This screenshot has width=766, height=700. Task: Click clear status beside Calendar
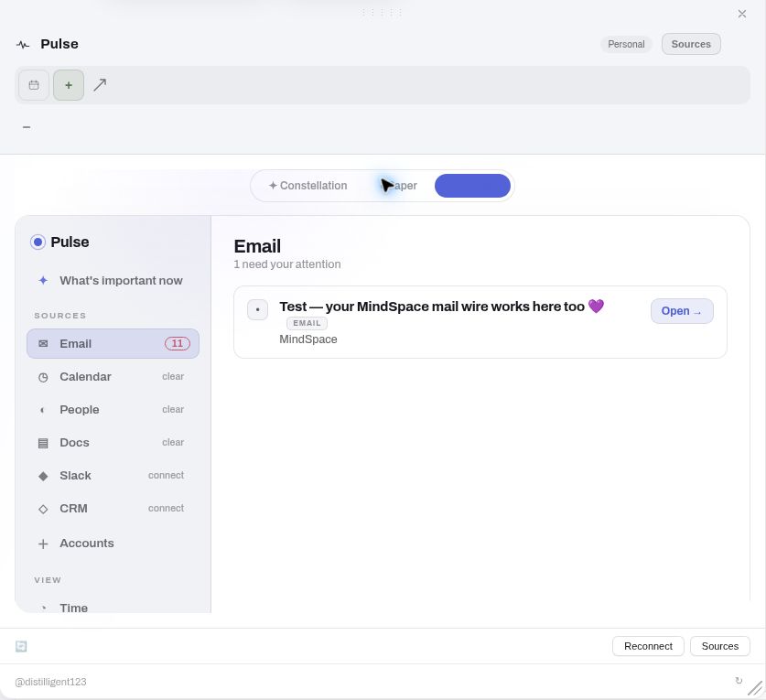point(173,377)
